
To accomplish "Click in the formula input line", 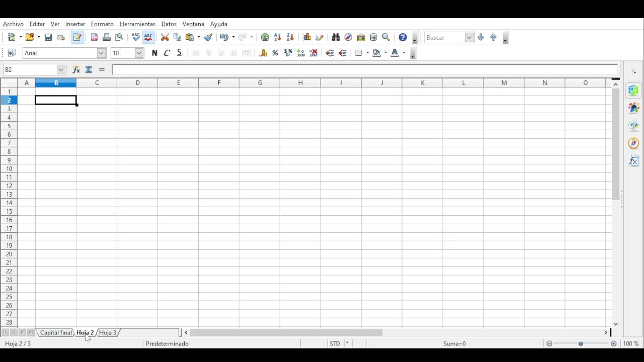I will click(x=365, y=70).
